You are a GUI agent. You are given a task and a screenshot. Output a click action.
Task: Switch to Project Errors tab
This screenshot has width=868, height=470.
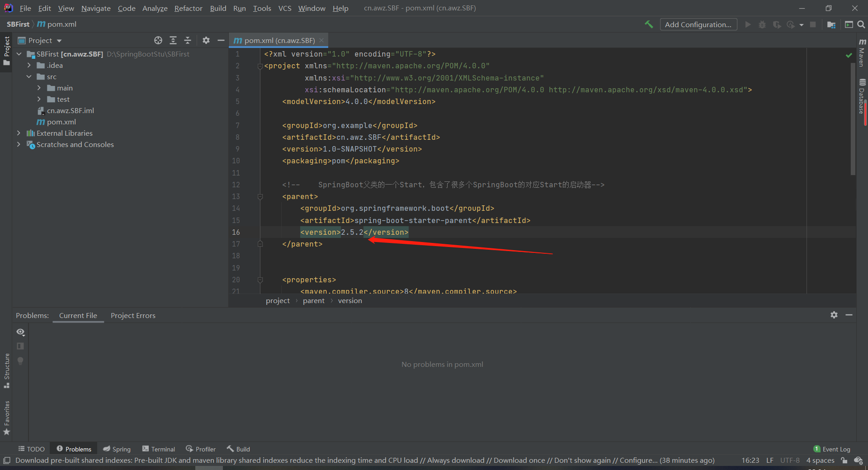click(x=133, y=315)
